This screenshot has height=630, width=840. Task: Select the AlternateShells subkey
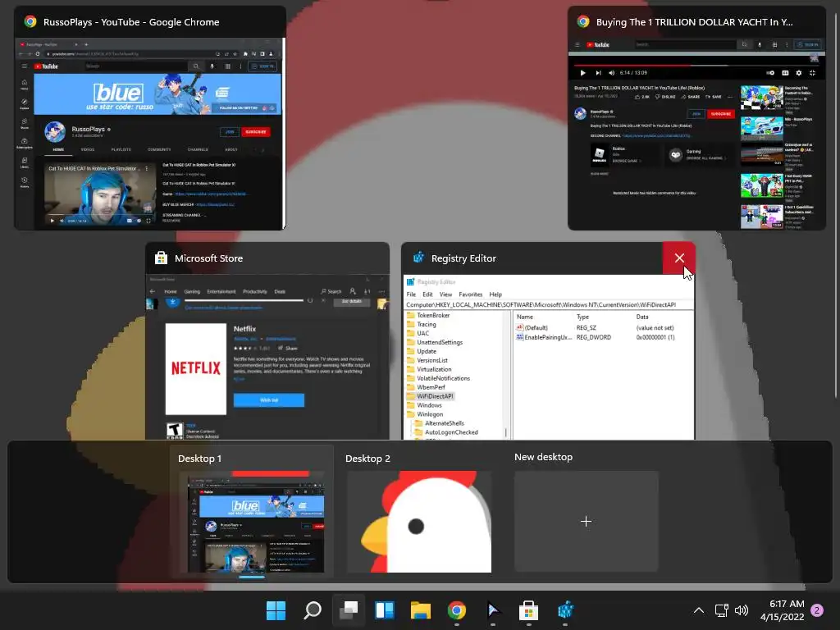click(445, 423)
